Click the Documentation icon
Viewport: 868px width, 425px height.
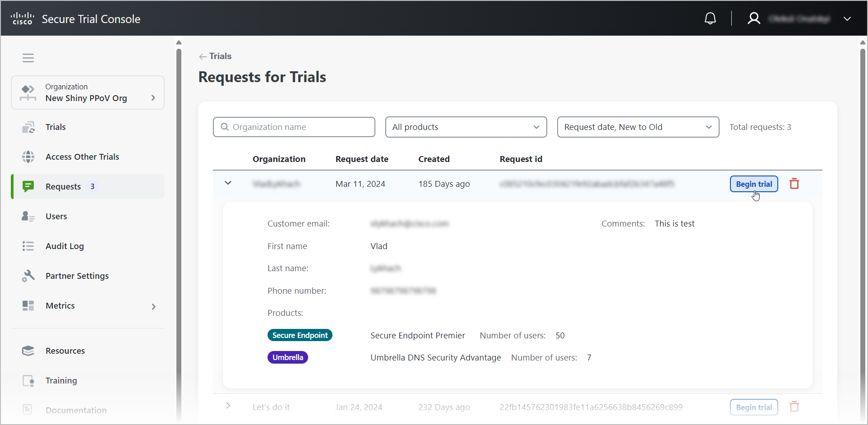pyautogui.click(x=28, y=410)
